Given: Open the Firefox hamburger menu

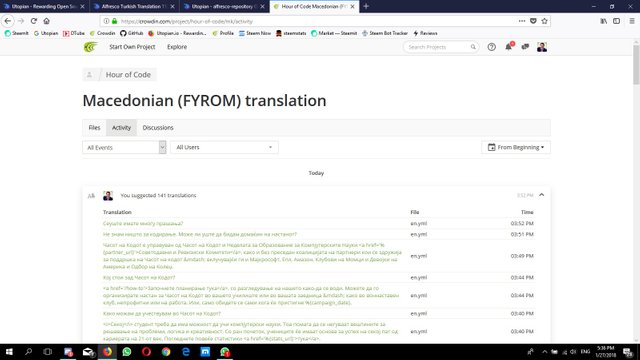Looking at the screenshot, I should click(632, 21).
